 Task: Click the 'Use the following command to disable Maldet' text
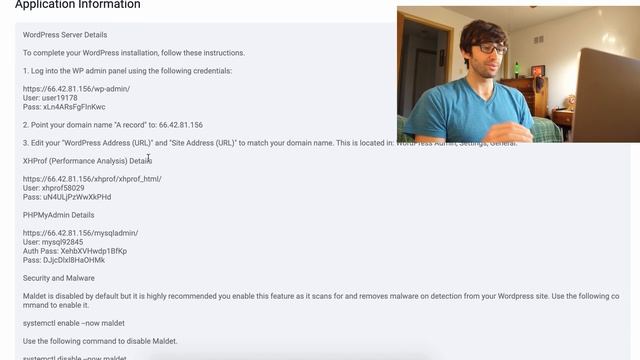[100, 341]
